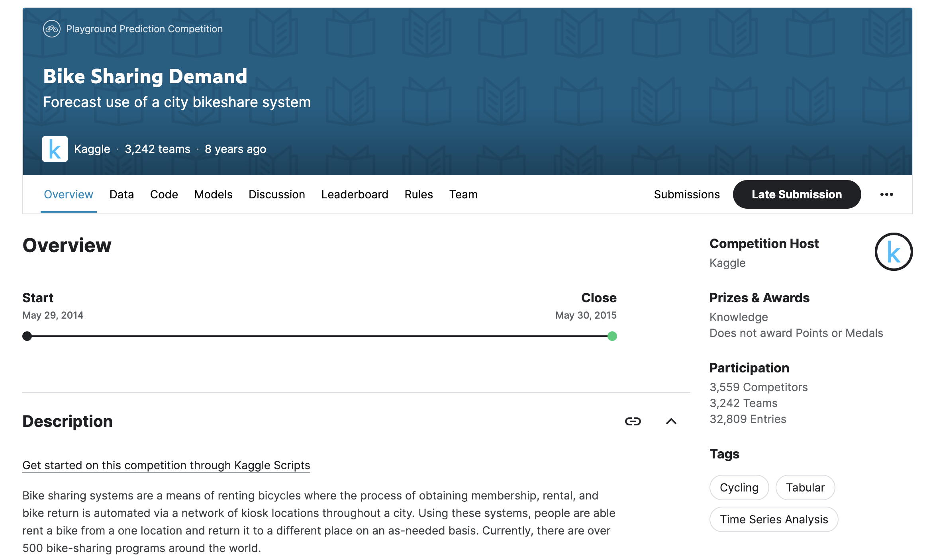Click the black Start marker on the timeline

(27, 336)
